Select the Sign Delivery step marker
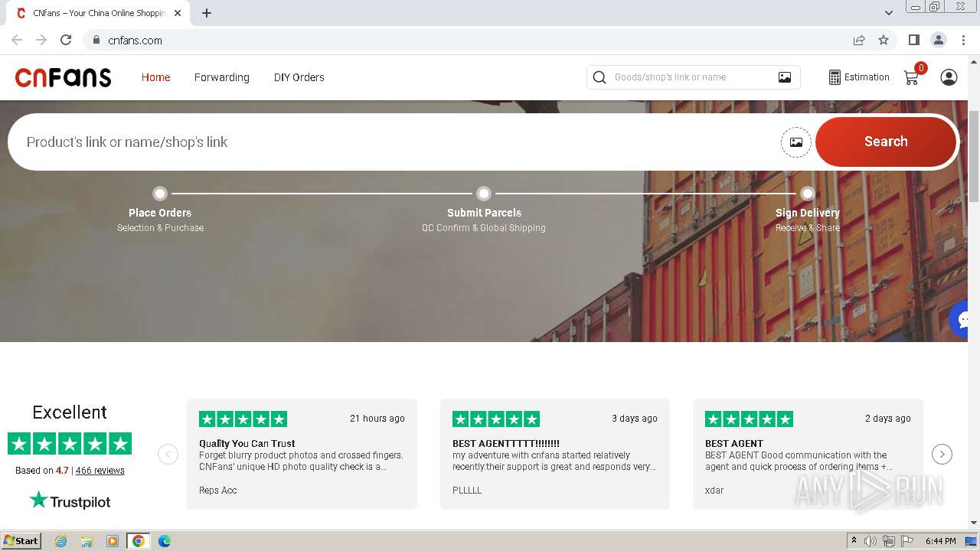Image resolution: width=980 pixels, height=551 pixels. click(808, 194)
